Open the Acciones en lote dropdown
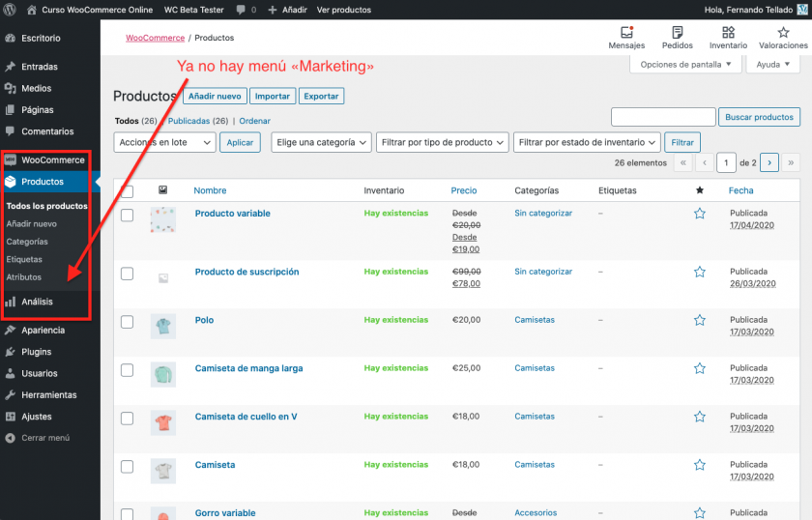The image size is (812, 520). point(164,142)
